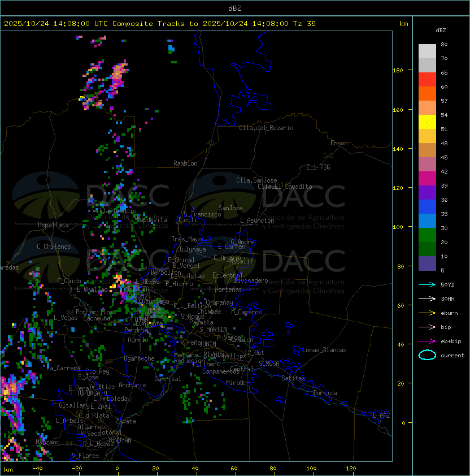Click the Lomas_Blancas map label
The height and width of the screenshot is (476, 470).
(324, 350)
